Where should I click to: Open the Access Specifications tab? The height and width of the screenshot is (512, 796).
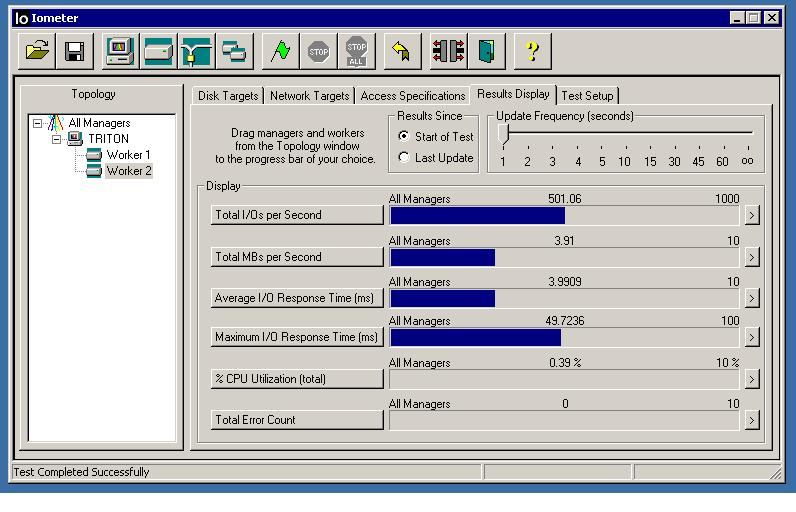point(413,96)
